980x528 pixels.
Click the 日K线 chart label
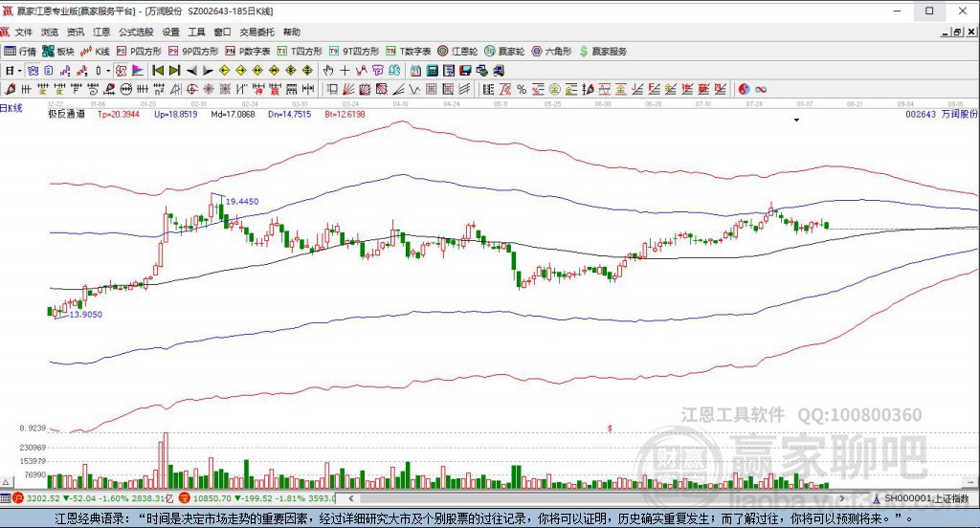click(11, 108)
